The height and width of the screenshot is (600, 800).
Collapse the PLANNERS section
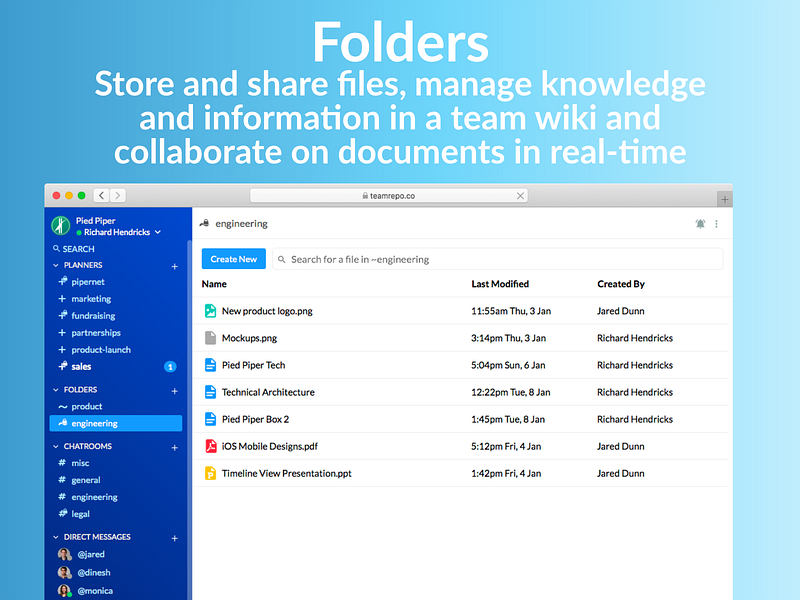pos(56,265)
